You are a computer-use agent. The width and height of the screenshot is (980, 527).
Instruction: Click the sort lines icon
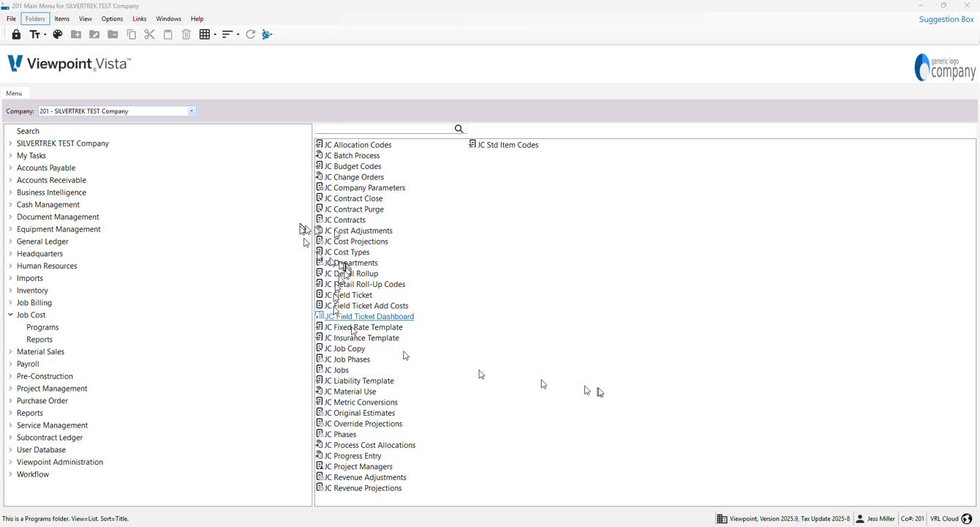pyautogui.click(x=227, y=34)
